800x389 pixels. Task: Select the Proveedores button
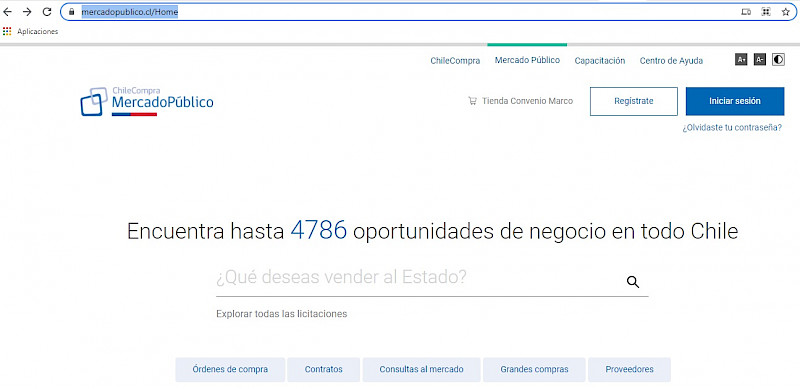(629, 370)
